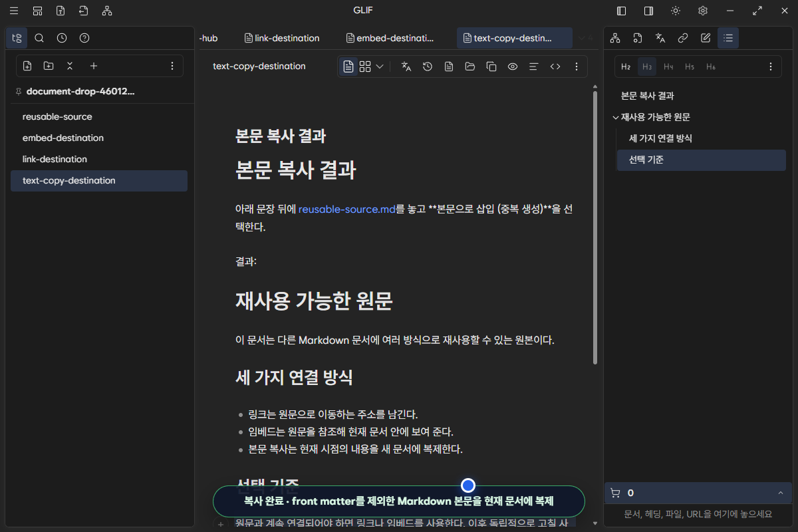Open the hierarchy graph icon in title bar
The image size is (798, 532).
(x=107, y=11)
